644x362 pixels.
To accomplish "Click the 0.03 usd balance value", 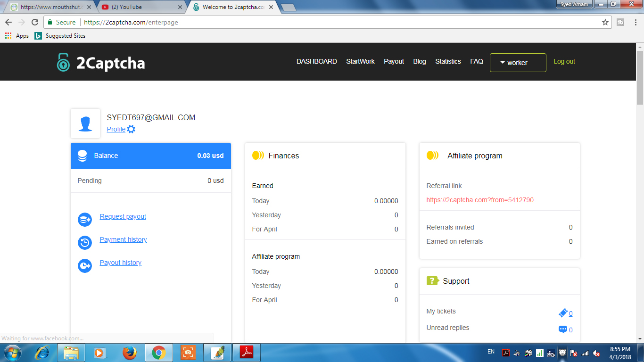I will coord(210,156).
